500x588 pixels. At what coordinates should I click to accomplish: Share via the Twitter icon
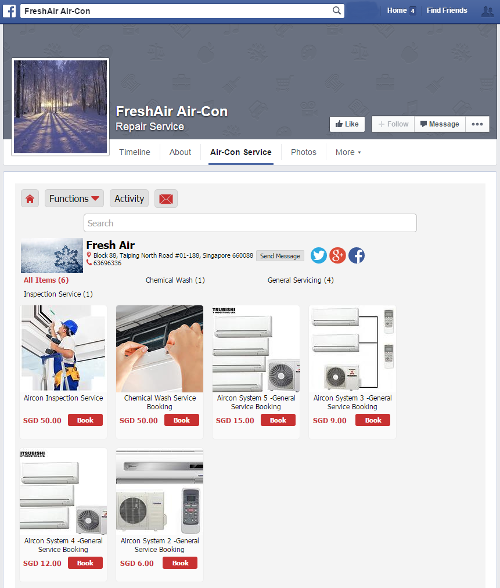pyautogui.click(x=319, y=255)
